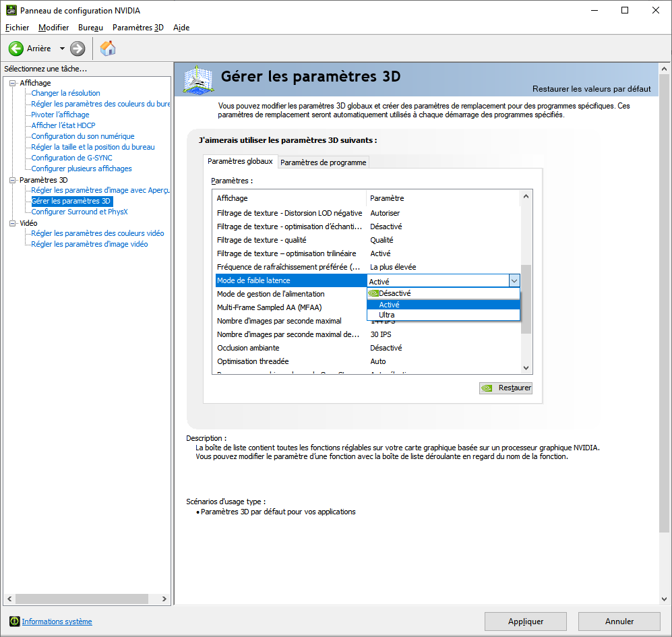Viewport: 672px width, 637px height.
Task: Open the Aide menu
Action: point(181,28)
